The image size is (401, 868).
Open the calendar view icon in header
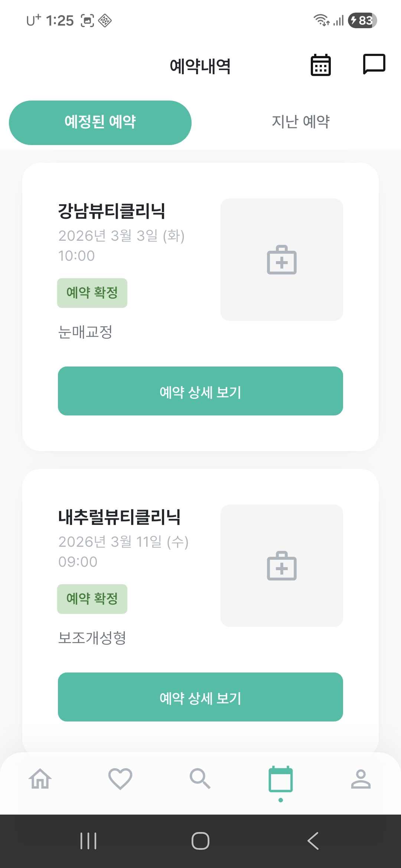(320, 65)
